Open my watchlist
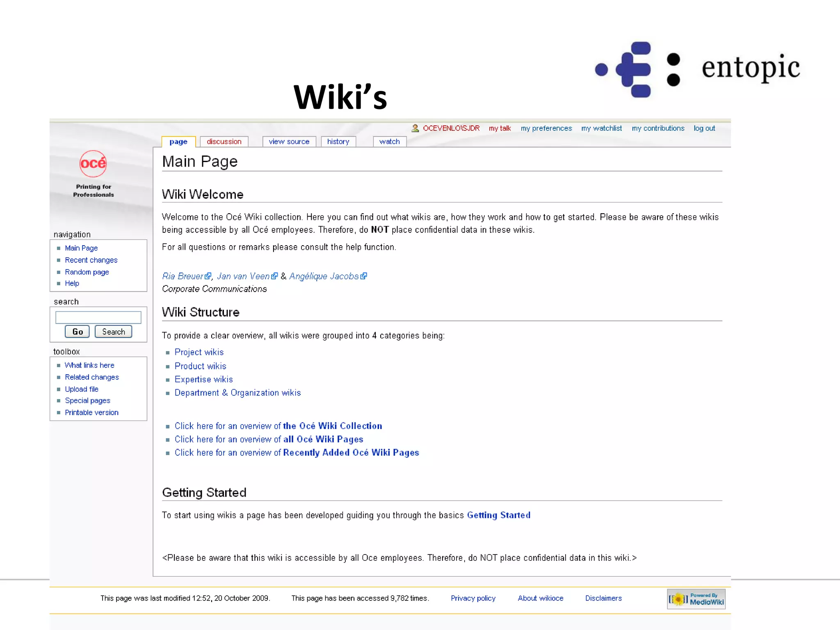Screen dimensions: 840x630 [601, 128]
